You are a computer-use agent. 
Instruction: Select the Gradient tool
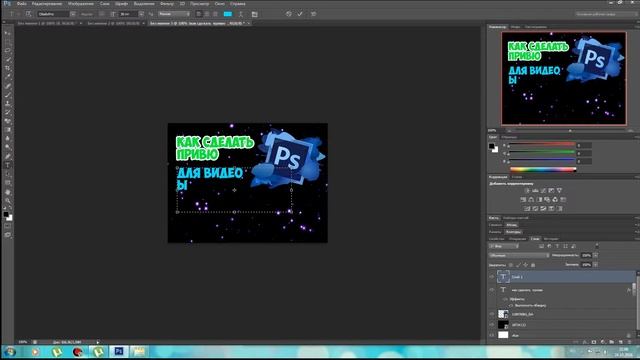pyautogui.click(x=8, y=130)
